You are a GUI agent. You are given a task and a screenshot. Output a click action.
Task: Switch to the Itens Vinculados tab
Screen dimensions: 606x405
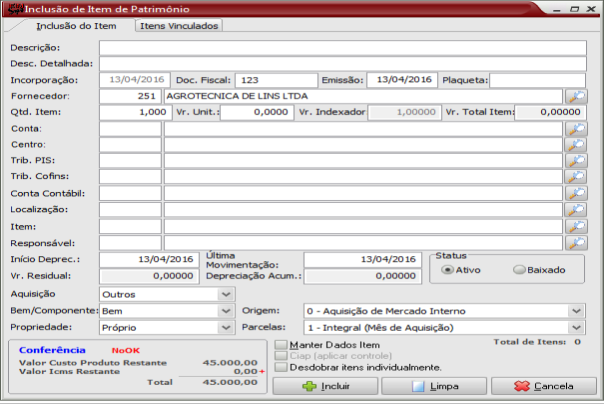(x=179, y=26)
